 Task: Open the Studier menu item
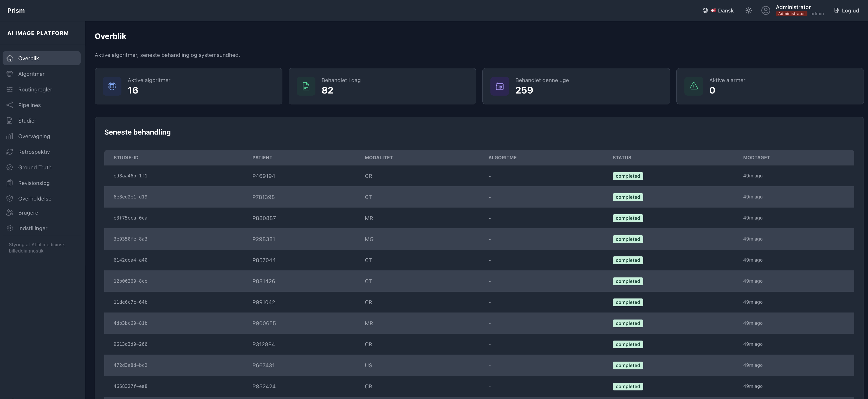[27, 121]
